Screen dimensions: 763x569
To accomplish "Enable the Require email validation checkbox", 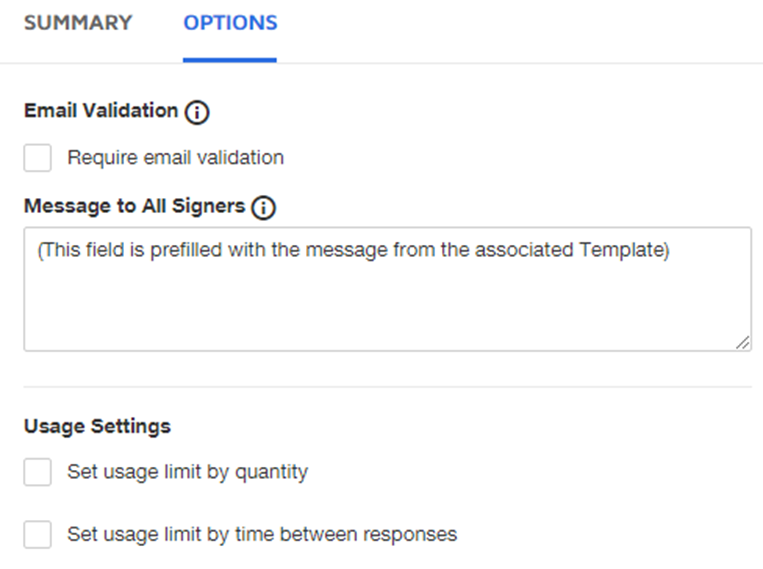I will (x=38, y=158).
